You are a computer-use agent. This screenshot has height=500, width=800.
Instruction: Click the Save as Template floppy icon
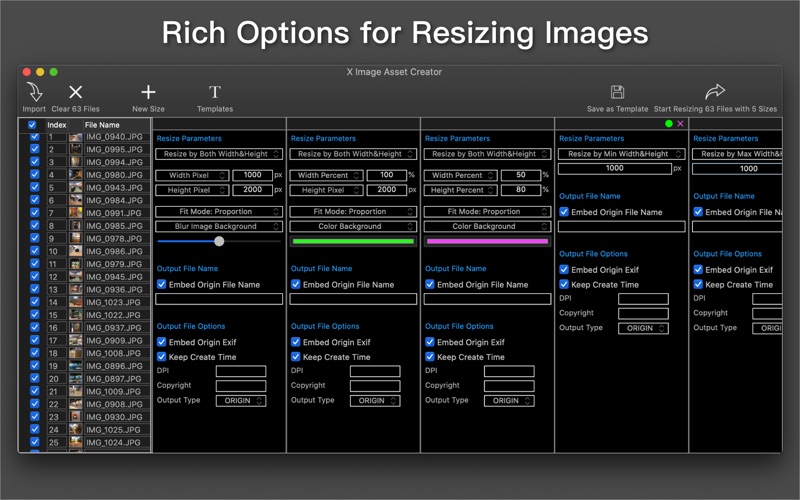(x=617, y=92)
